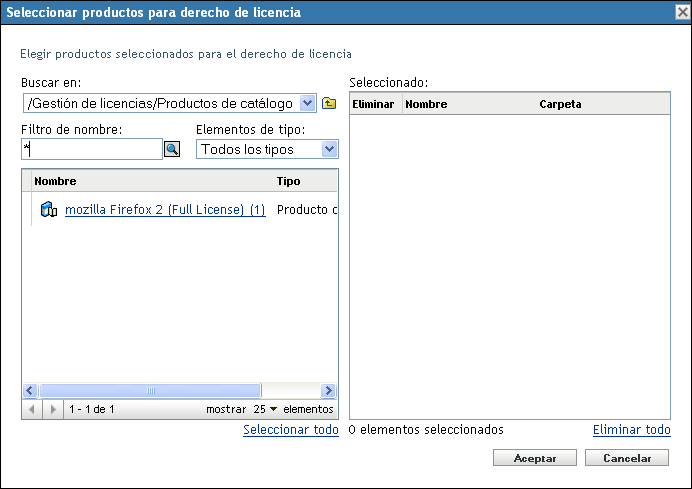Image resolution: width=692 pixels, height=489 pixels.
Task: Click the folder-up icon beside Buscar en
Action: tap(329, 103)
